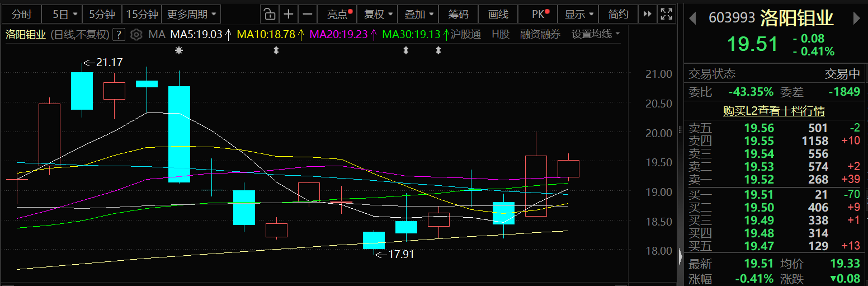Open 更多周期 dropdown
The image size is (868, 286).
click(191, 14)
